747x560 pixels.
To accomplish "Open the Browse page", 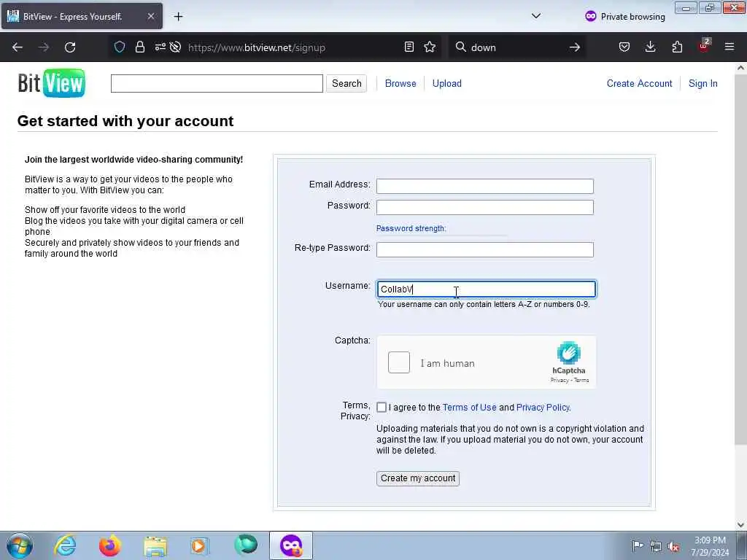I will tap(400, 83).
